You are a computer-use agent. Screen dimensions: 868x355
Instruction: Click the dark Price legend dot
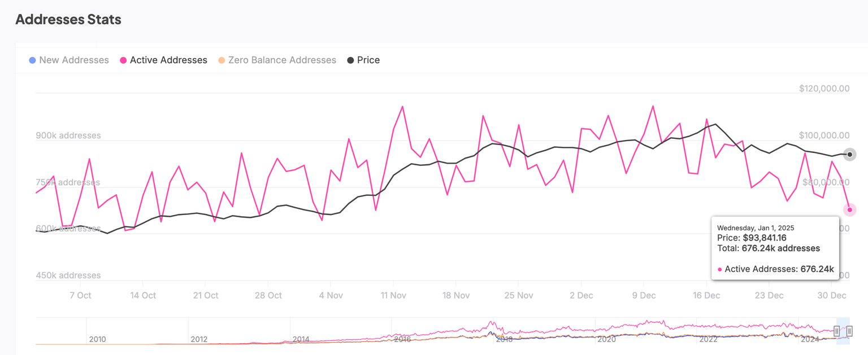350,60
